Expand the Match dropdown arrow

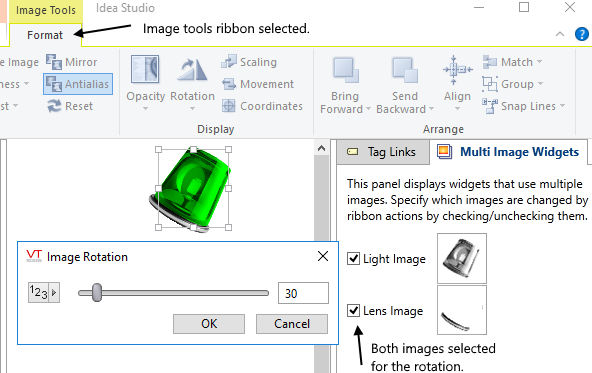[539, 62]
